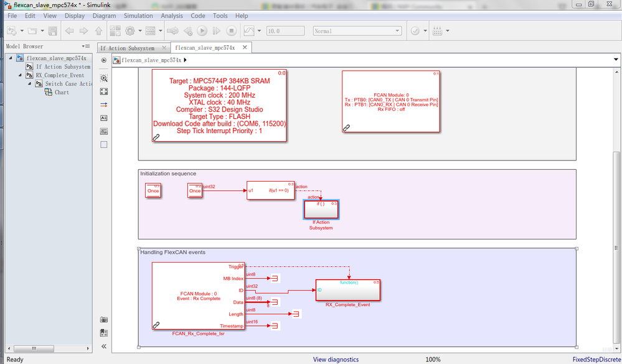Select the If Action Subsystem block
Screen dimensions: 622x364
pyautogui.click(x=321, y=210)
